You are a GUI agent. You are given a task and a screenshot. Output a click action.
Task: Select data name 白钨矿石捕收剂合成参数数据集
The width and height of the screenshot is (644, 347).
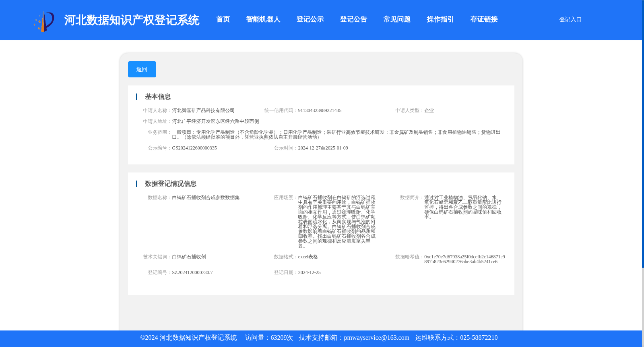(206, 197)
